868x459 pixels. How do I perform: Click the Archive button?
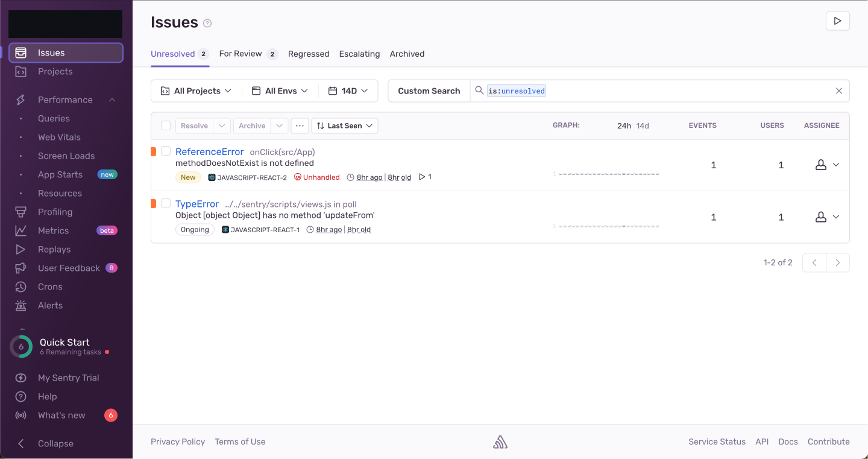[x=252, y=125]
